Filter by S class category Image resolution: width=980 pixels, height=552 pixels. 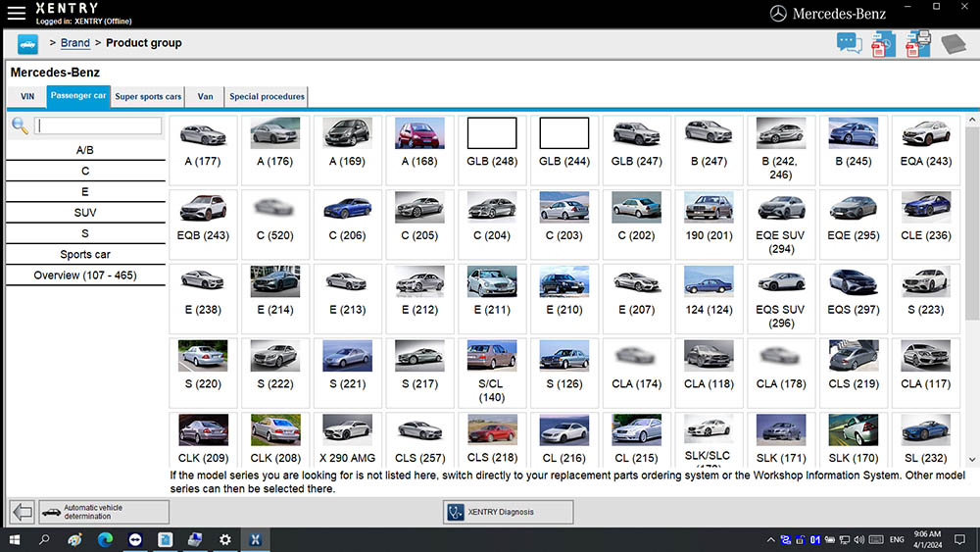tap(85, 233)
